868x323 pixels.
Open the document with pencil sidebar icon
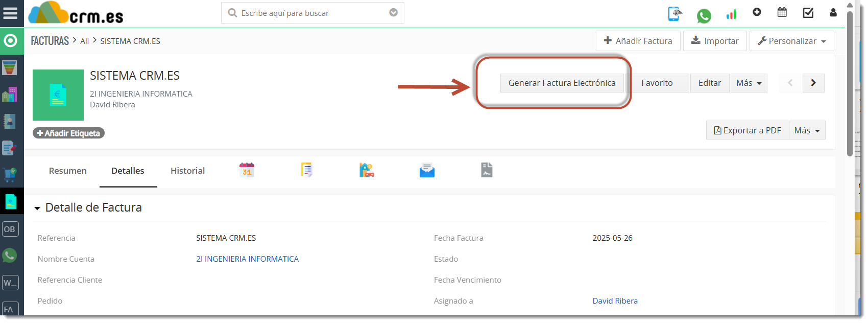(10, 148)
